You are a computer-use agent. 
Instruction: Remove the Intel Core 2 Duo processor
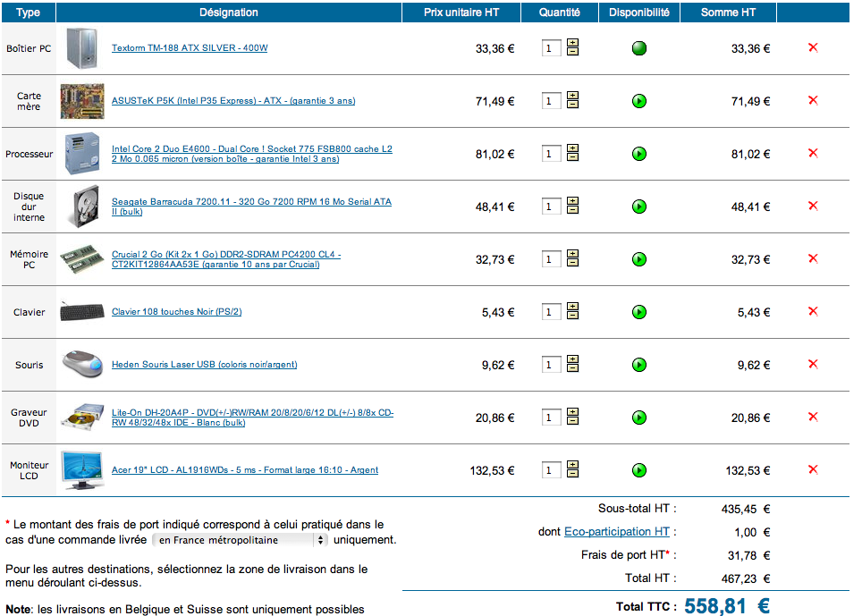(813, 153)
